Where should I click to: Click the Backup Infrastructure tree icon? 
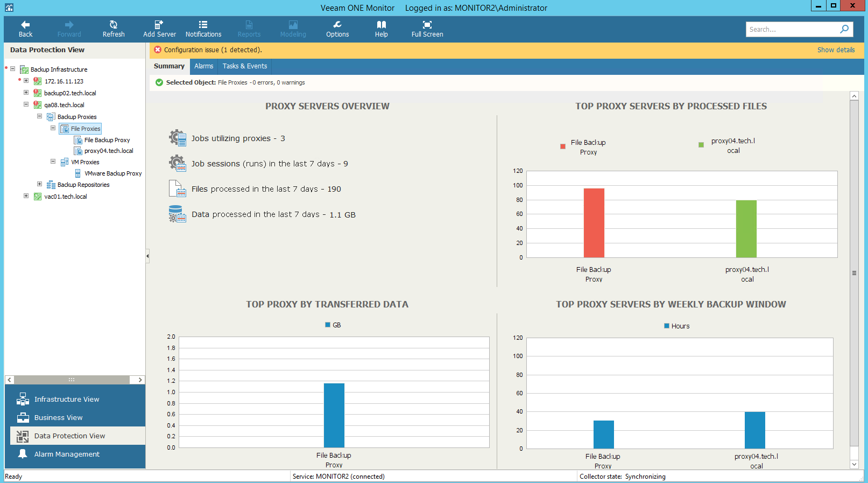24,69
